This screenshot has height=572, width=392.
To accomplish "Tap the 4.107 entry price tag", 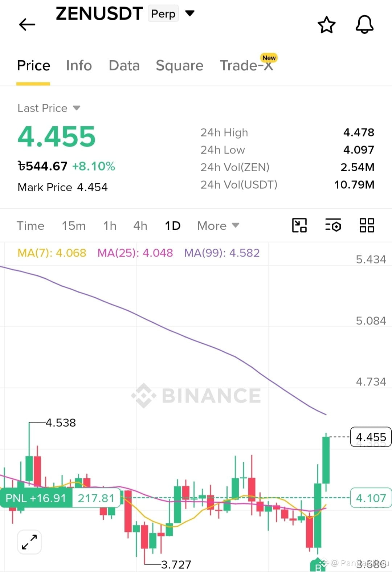I will 371,498.
